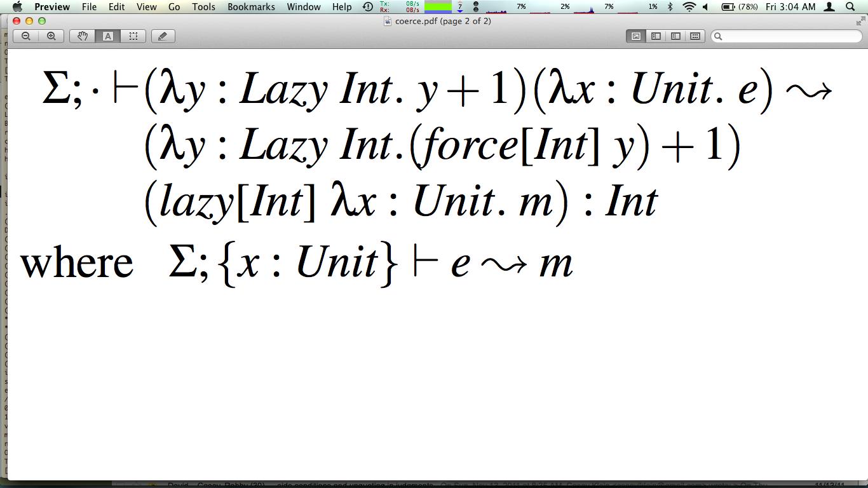Click the search field in the toolbar
868x488 pixels.
tap(788, 36)
